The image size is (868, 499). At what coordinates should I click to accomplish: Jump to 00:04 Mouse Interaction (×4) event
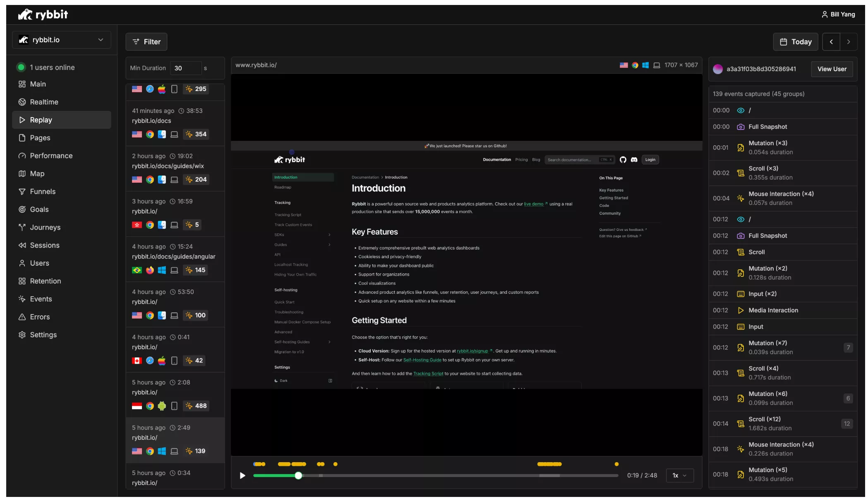tap(783, 198)
